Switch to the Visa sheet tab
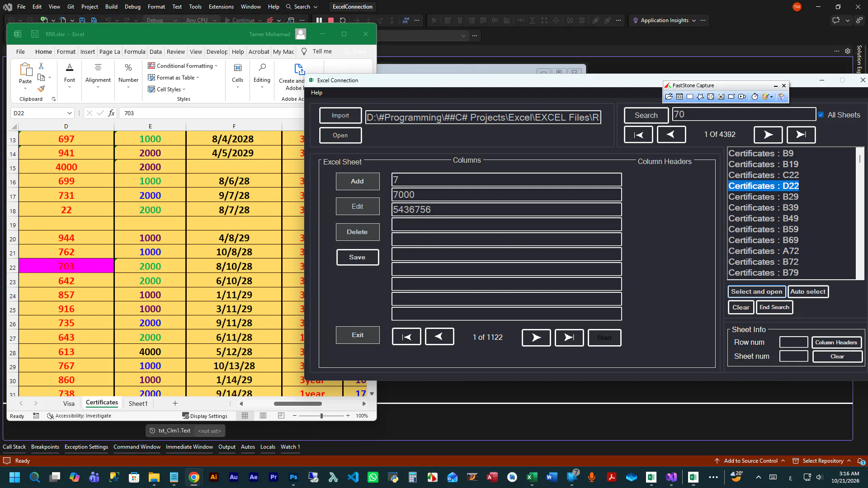Screen dimensions: 868x488 (x=69, y=404)
